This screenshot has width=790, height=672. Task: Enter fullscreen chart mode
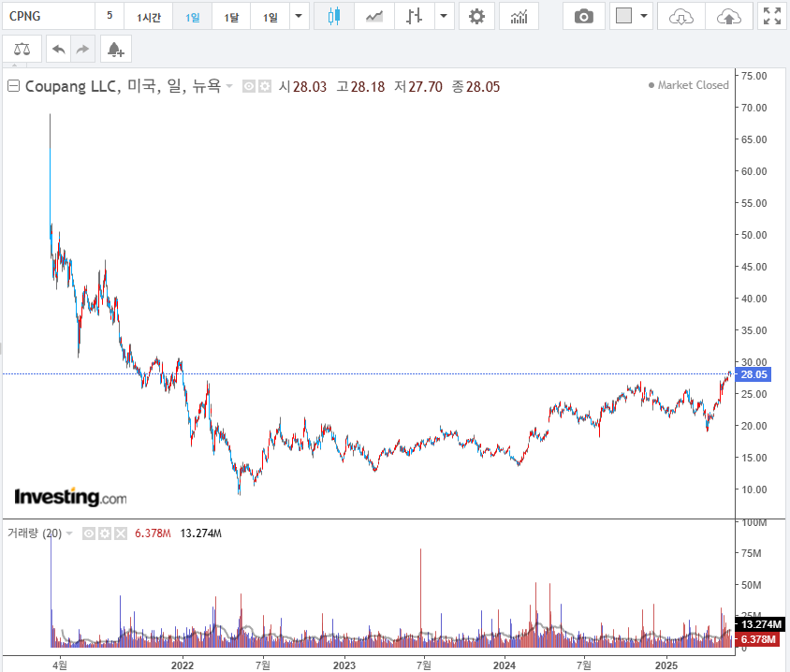[772, 17]
